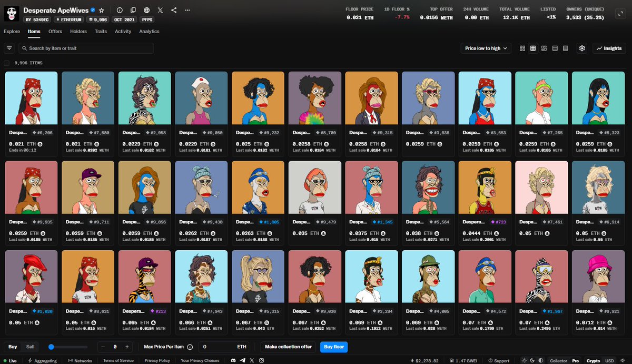Select the dense table list view icon
The height and width of the screenshot is (364, 632).
(x=566, y=48)
